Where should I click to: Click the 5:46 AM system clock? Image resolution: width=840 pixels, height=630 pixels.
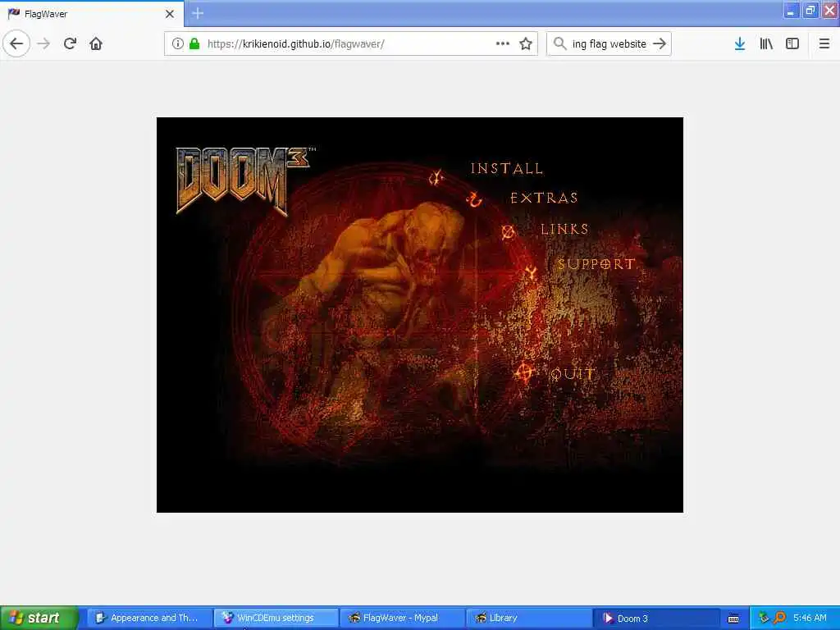point(810,618)
